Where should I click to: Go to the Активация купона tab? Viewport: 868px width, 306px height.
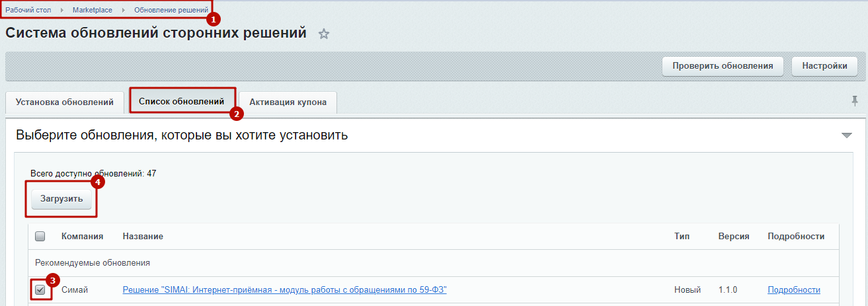(288, 102)
